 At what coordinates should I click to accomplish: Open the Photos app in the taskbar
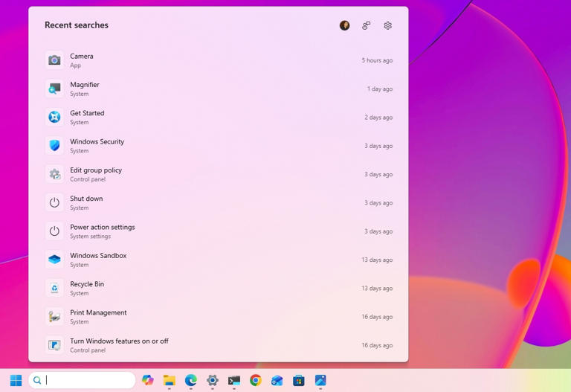[320, 380]
